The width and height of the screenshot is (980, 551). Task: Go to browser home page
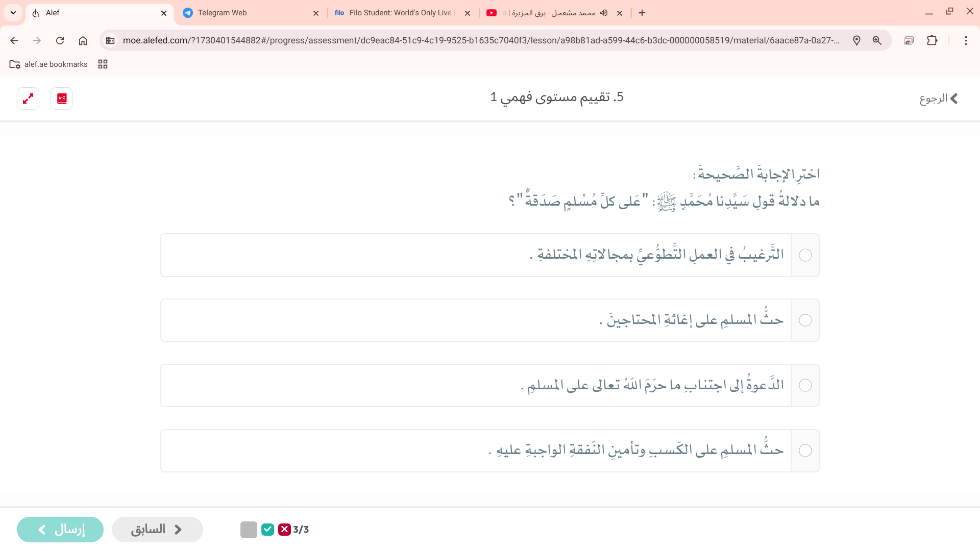click(x=83, y=40)
